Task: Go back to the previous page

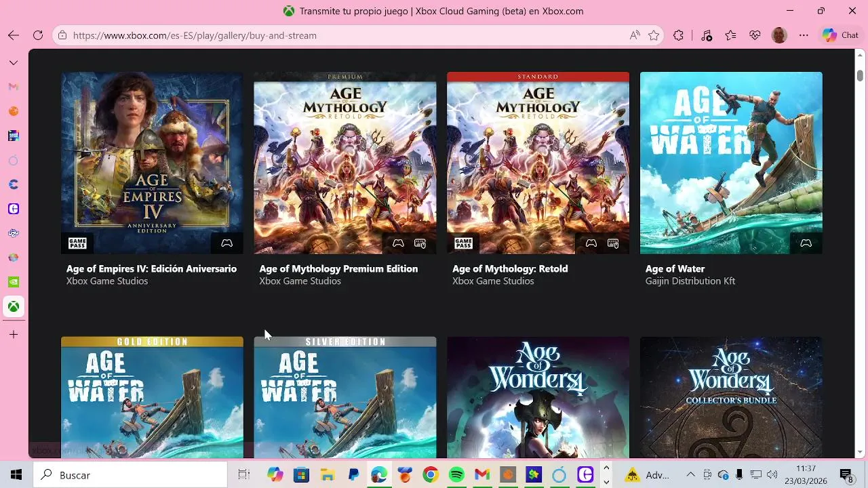Action: coord(14,35)
